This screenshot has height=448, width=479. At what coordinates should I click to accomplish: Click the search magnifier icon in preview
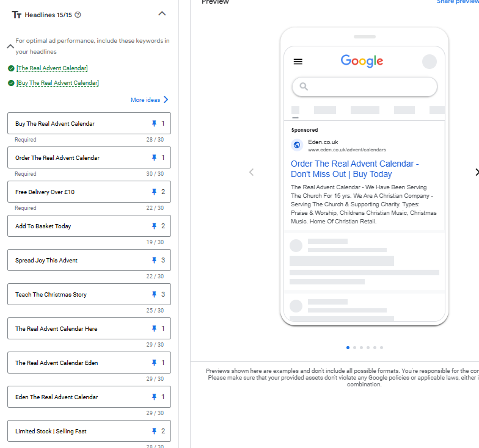pyautogui.click(x=304, y=87)
